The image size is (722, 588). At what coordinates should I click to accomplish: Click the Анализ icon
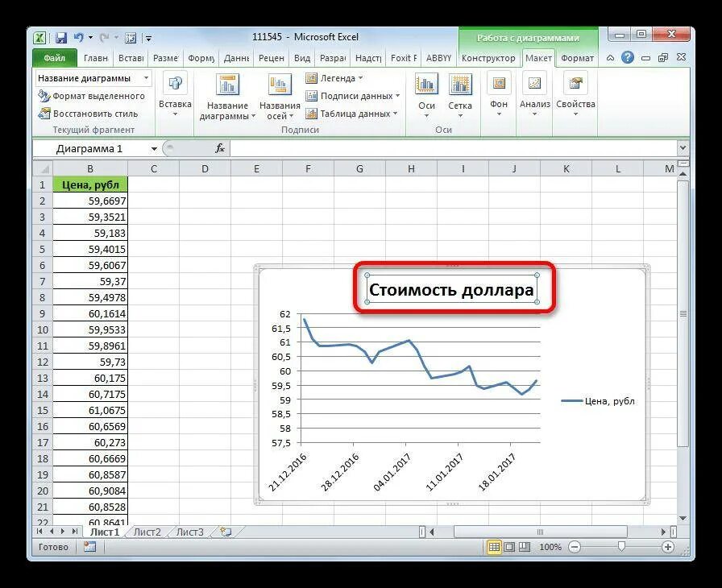pos(534,83)
